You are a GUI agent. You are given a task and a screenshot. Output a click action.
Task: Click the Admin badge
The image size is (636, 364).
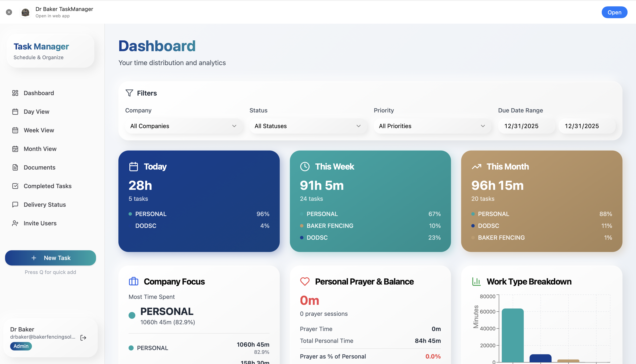point(21,346)
